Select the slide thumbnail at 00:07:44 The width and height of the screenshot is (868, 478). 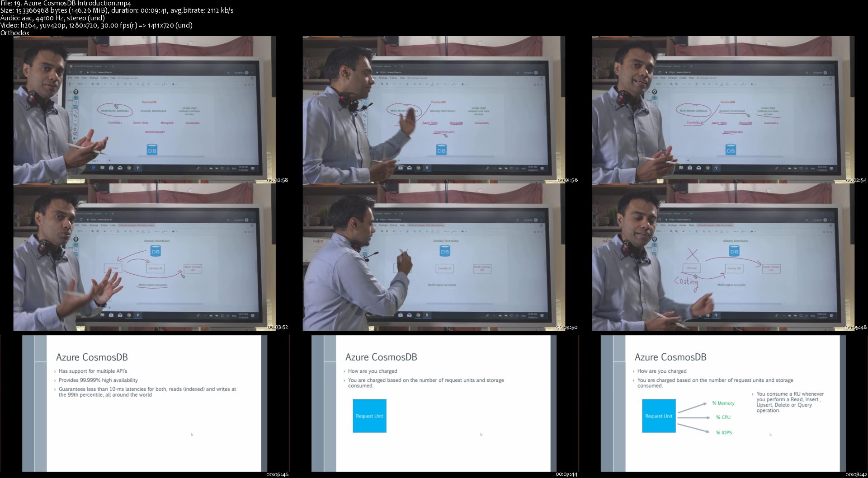click(x=434, y=403)
